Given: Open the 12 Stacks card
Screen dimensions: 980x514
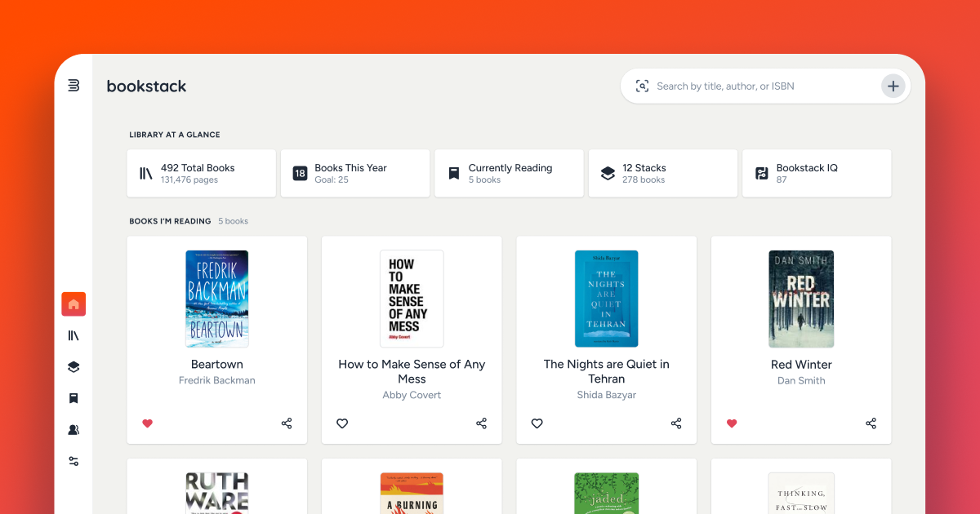Looking at the screenshot, I should tap(663, 173).
